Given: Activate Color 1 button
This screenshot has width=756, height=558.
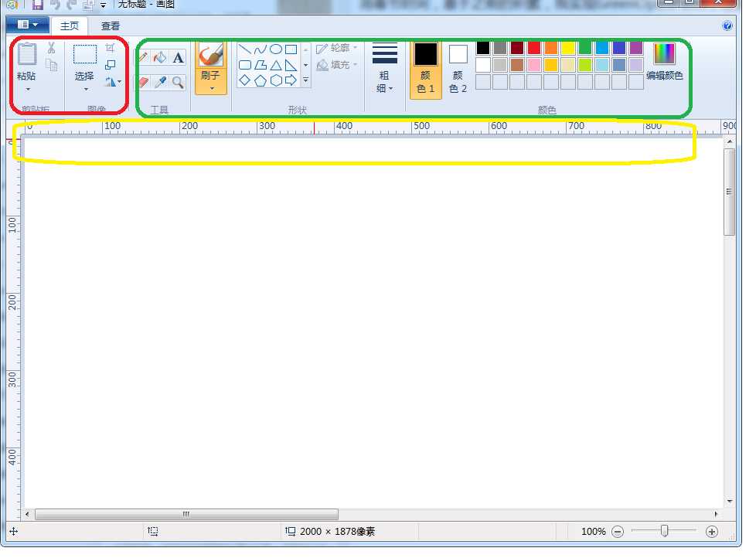Looking at the screenshot, I should (x=426, y=70).
